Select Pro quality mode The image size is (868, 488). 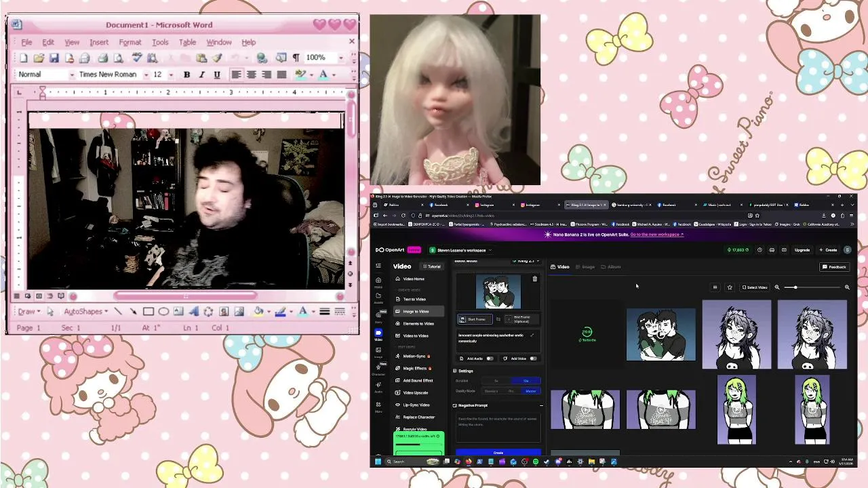(x=511, y=391)
